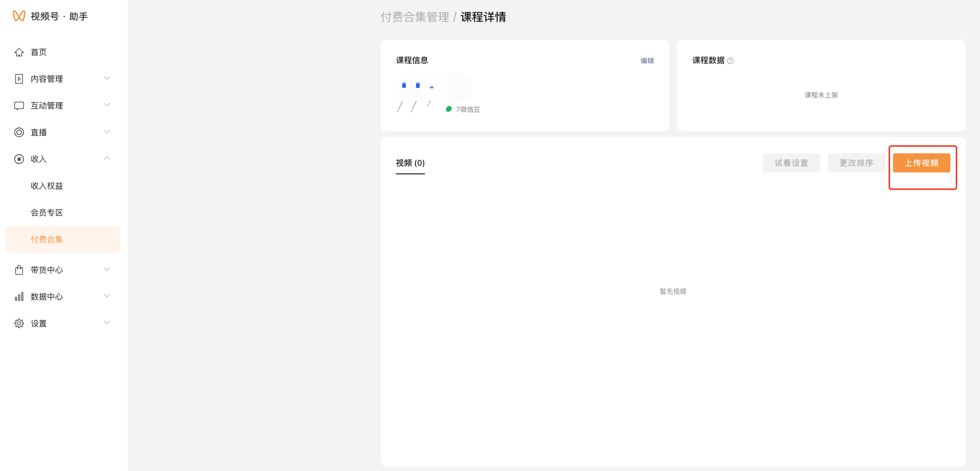Click the 试看设置 button

coord(791,163)
